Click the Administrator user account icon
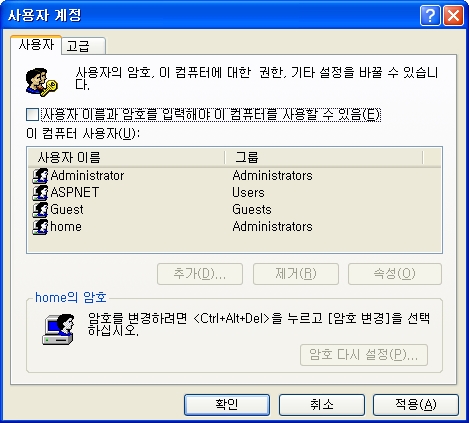This screenshot has width=469, height=423. tap(40, 176)
